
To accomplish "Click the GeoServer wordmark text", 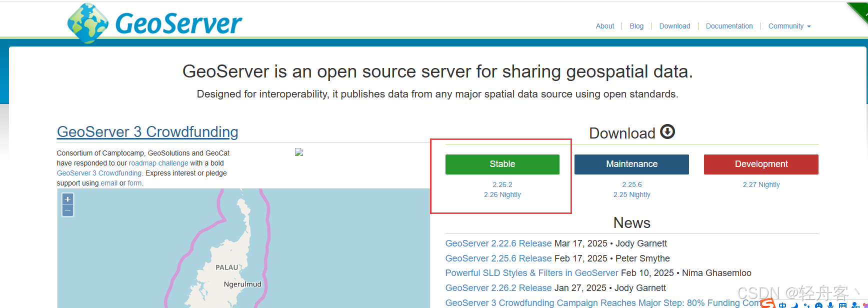I will tap(178, 23).
